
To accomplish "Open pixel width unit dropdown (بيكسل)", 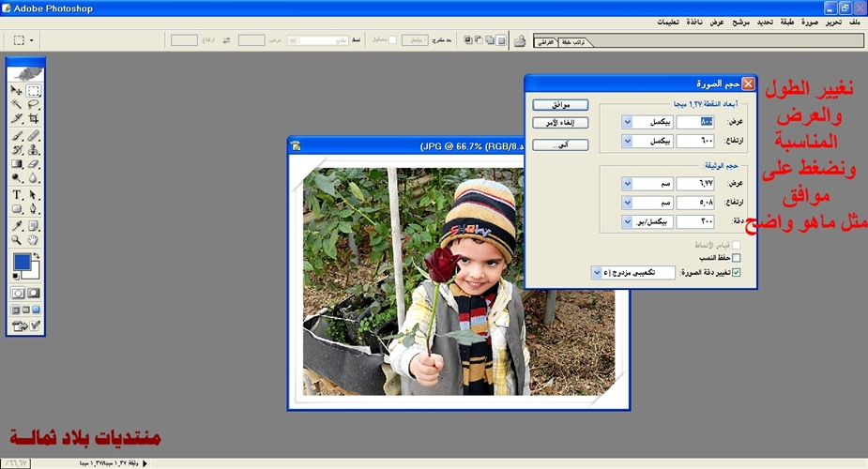I will [627, 122].
